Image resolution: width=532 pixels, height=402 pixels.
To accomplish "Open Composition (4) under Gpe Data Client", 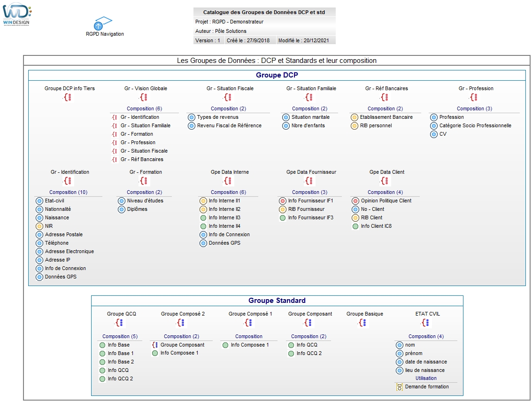I will (386, 192).
